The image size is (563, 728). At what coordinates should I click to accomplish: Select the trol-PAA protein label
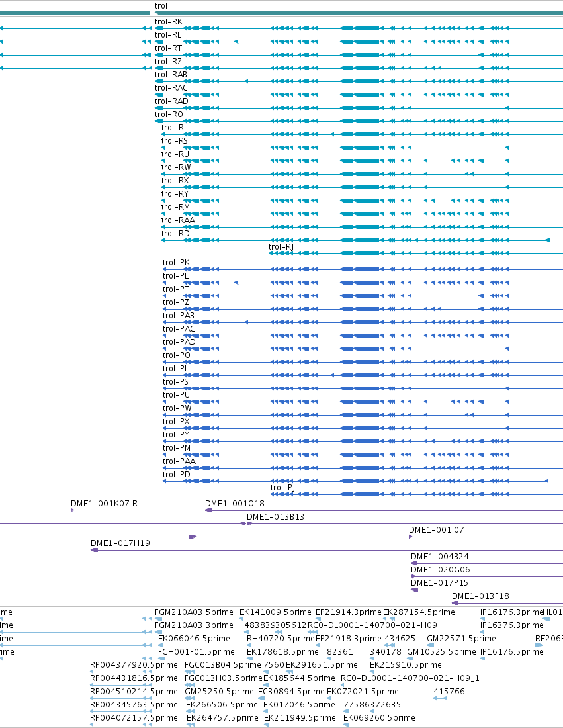[x=179, y=461]
